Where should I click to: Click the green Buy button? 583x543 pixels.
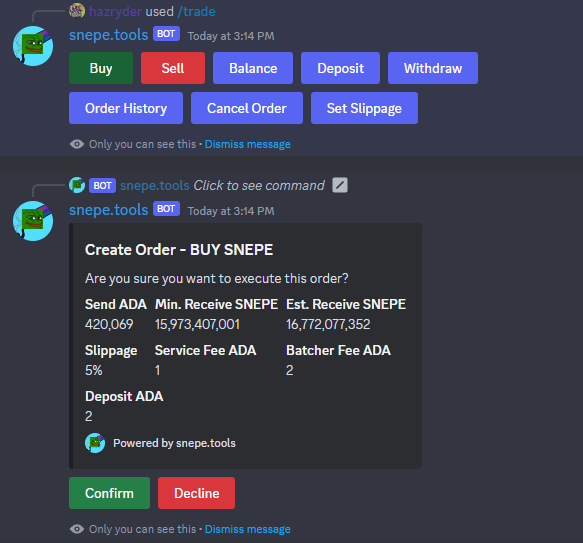tap(101, 68)
